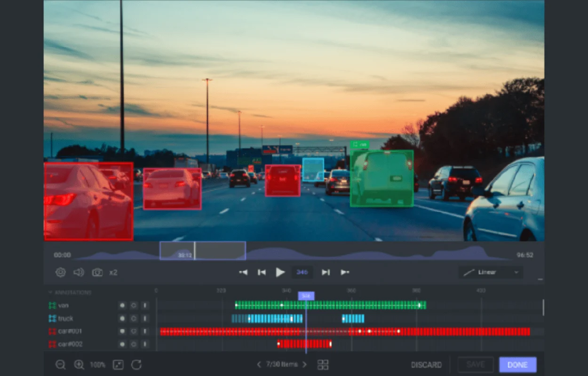Screen dimensions: 588x376
Task: Click the fit-to-screen icon next to 100%
Action: pyautogui.click(x=118, y=365)
